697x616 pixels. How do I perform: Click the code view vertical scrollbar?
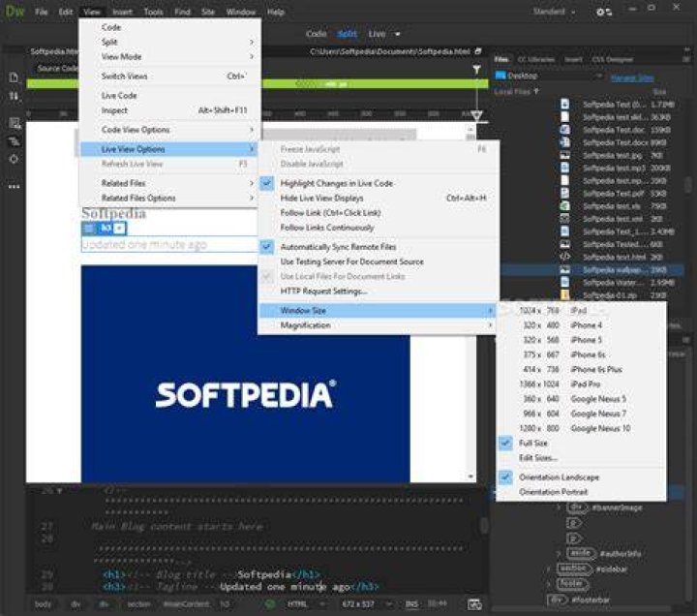pos(484,526)
